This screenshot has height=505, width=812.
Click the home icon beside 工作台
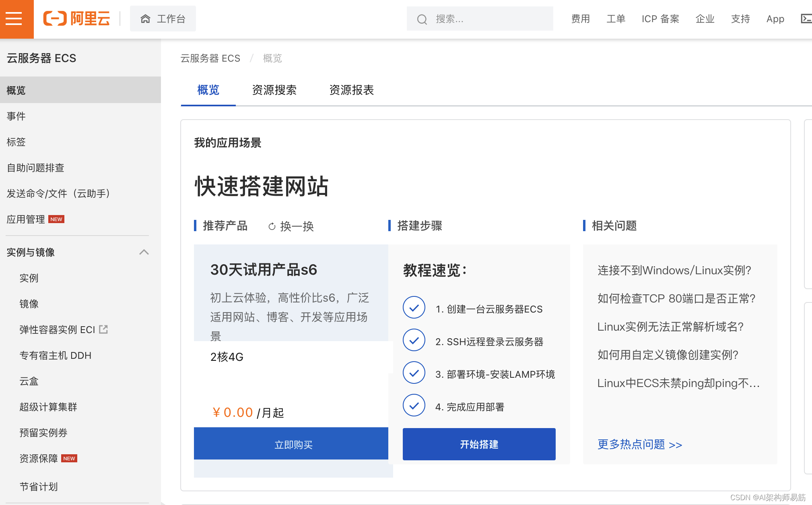[x=145, y=19]
